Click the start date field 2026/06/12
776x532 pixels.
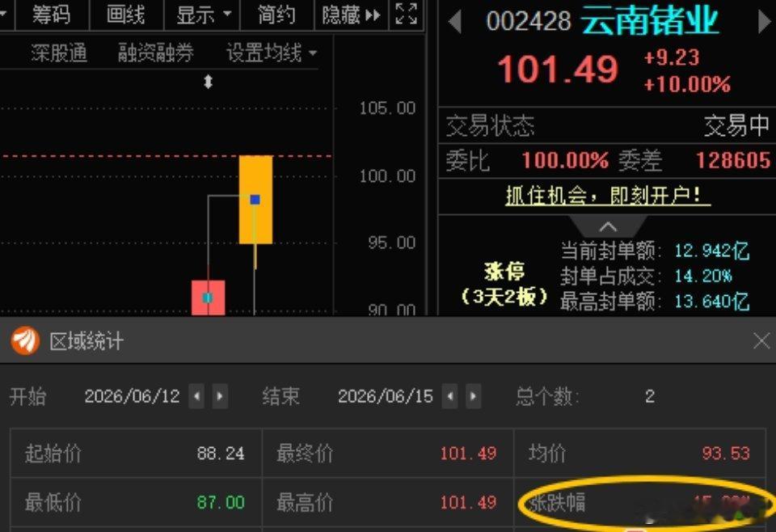pos(132,396)
